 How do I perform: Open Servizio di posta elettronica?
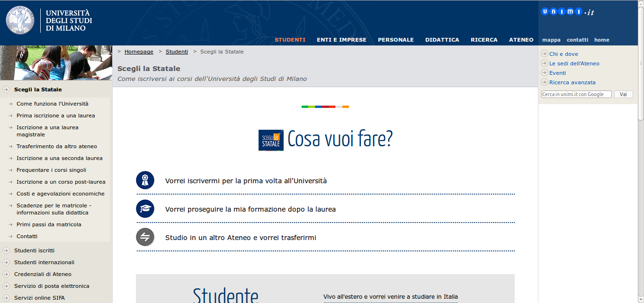click(x=52, y=286)
